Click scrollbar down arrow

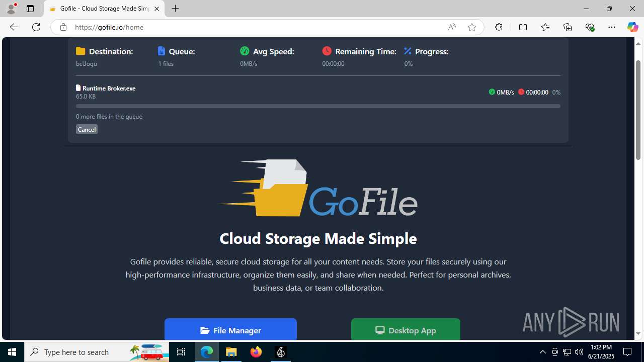(638, 334)
